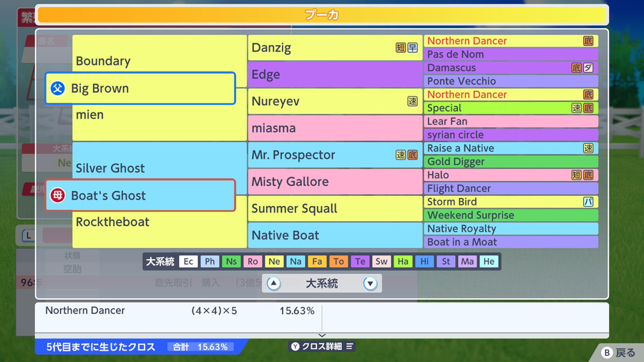Screen dimensions: 644x362
Task: Click the badge icons on Danzig row
Action: pos(406,48)
